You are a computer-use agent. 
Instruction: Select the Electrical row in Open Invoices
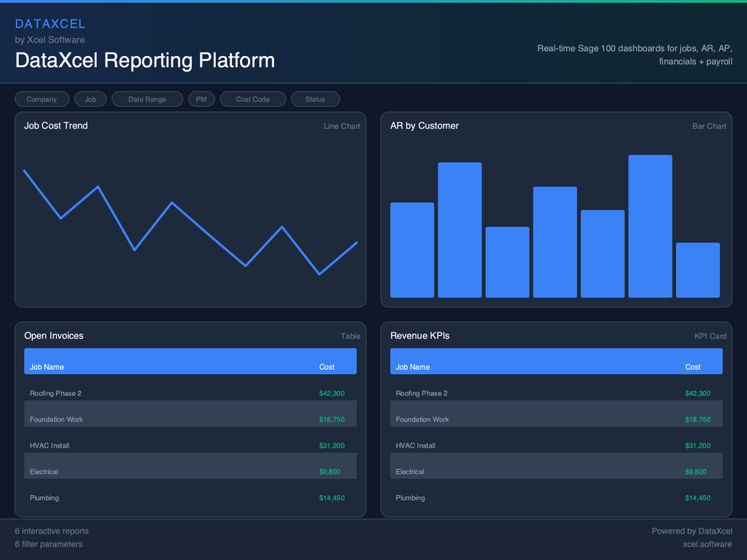pyautogui.click(x=190, y=472)
